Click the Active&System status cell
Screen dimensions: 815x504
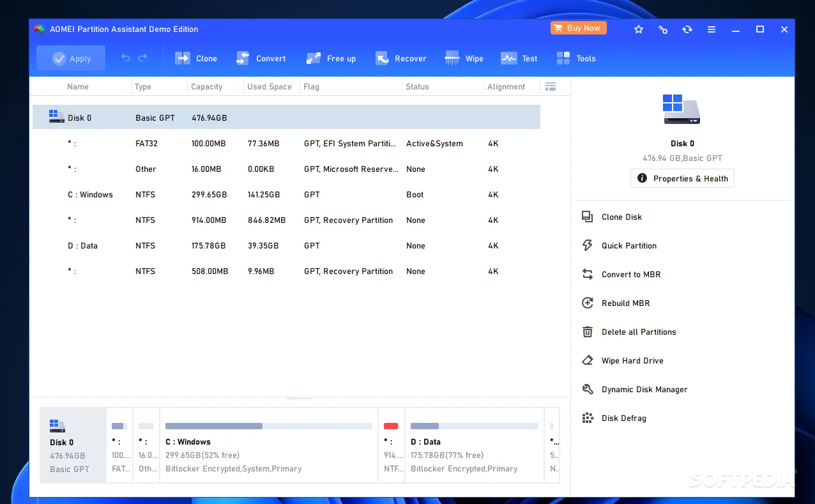pyautogui.click(x=434, y=144)
